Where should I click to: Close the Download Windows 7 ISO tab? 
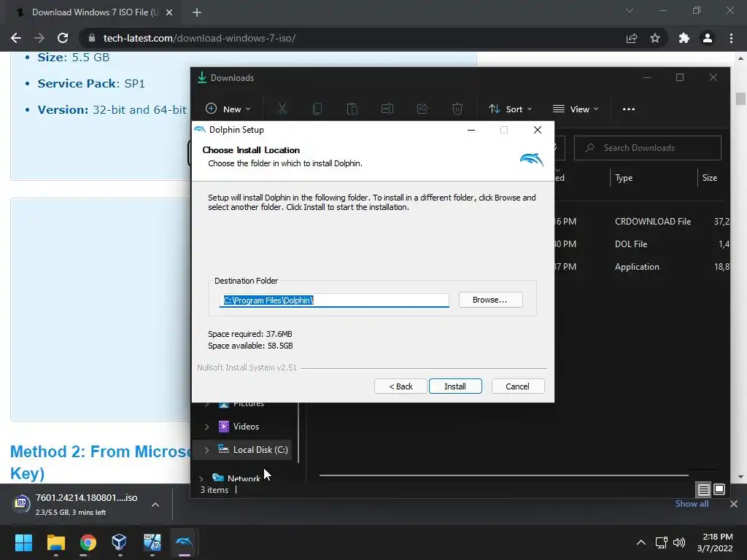coord(169,12)
